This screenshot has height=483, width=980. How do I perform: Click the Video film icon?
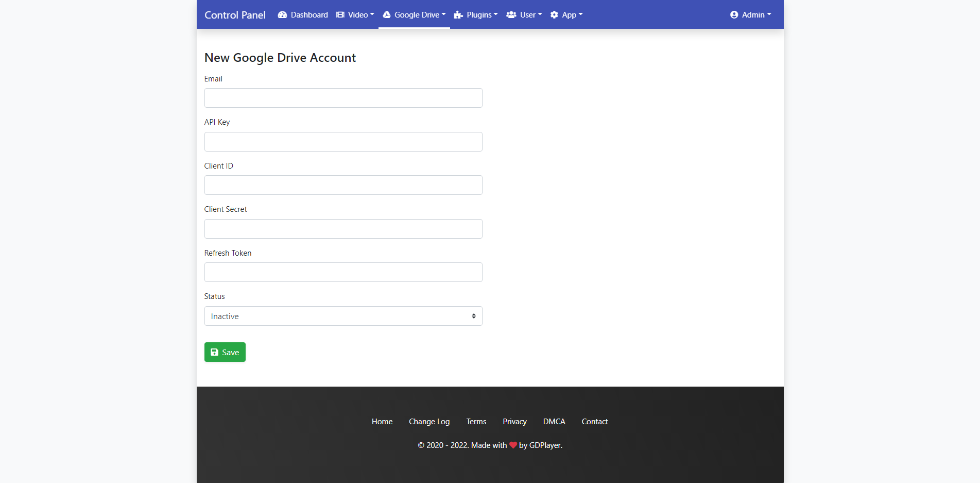340,15
